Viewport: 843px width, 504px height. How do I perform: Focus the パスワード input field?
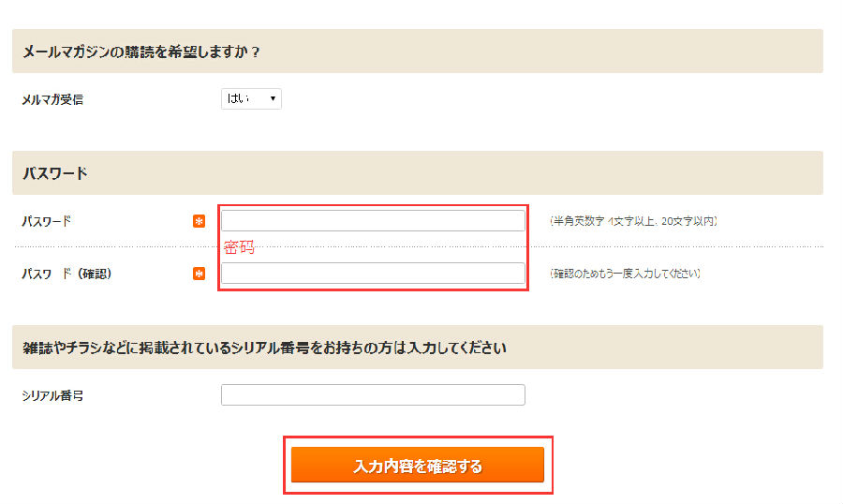point(373,221)
